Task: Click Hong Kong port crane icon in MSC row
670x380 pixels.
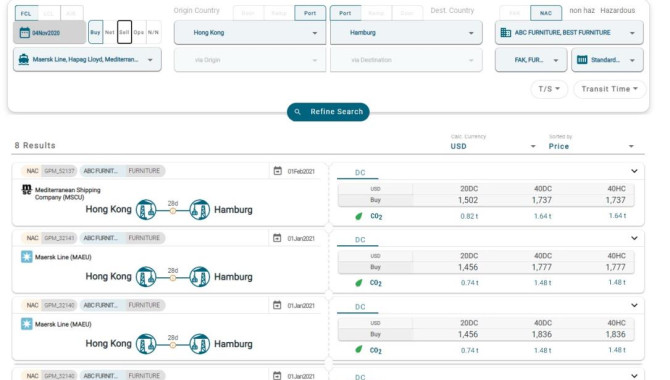Action: (x=146, y=210)
